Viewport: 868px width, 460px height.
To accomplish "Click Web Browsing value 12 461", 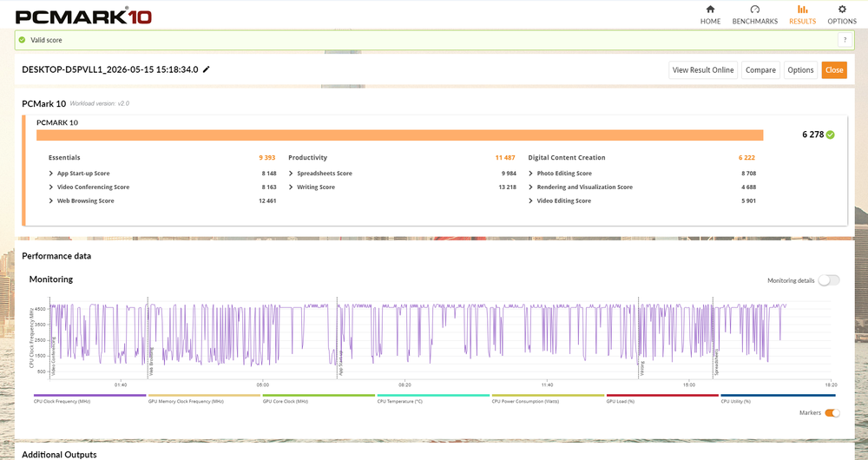I will 267,201.
